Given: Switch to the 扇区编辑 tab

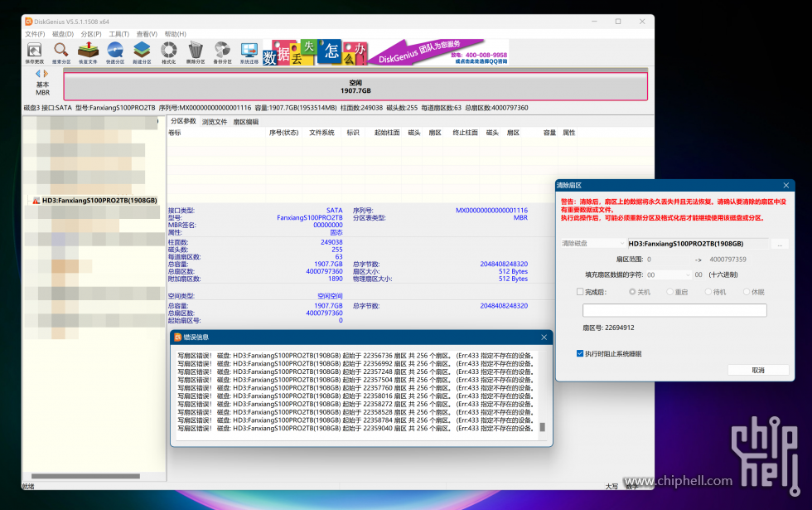Looking at the screenshot, I should [246, 122].
